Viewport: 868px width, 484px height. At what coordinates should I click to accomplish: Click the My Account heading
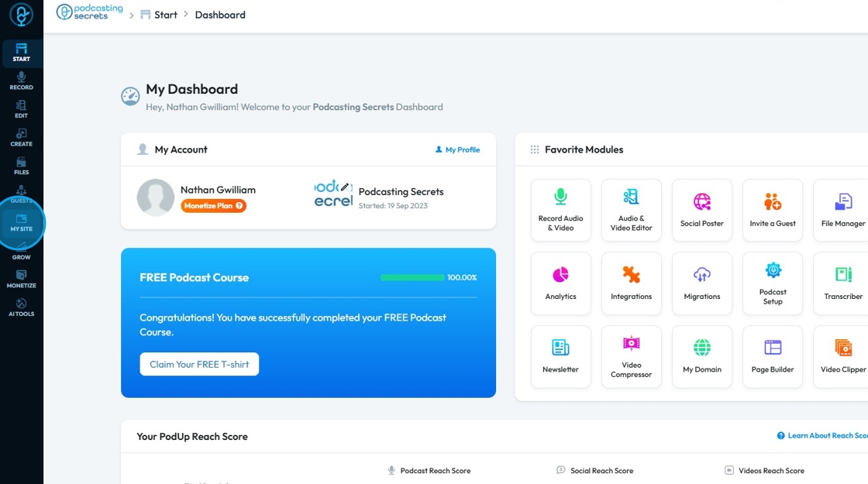pyautogui.click(x=181, y=149)
